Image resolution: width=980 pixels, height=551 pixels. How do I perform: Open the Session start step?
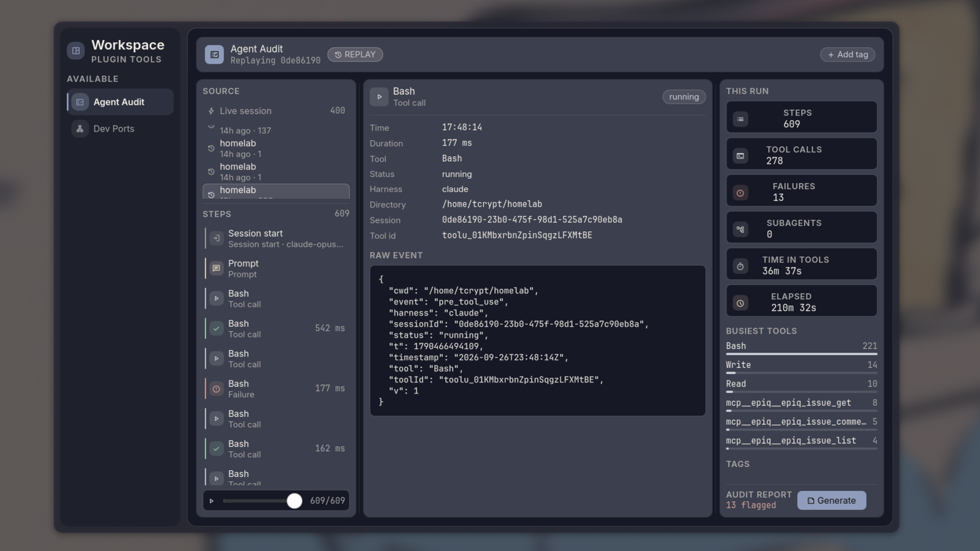coord(276,238)
